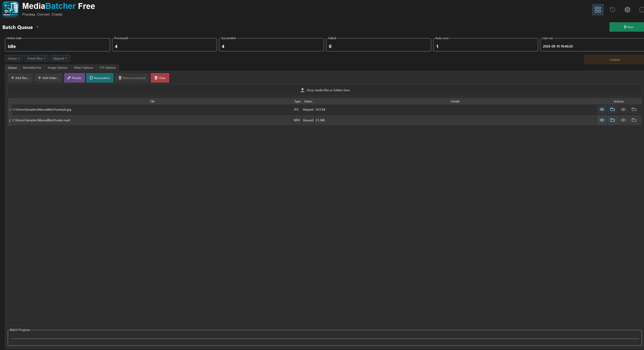Click the Add files... button
644x350 pixels.
(20, 78)
